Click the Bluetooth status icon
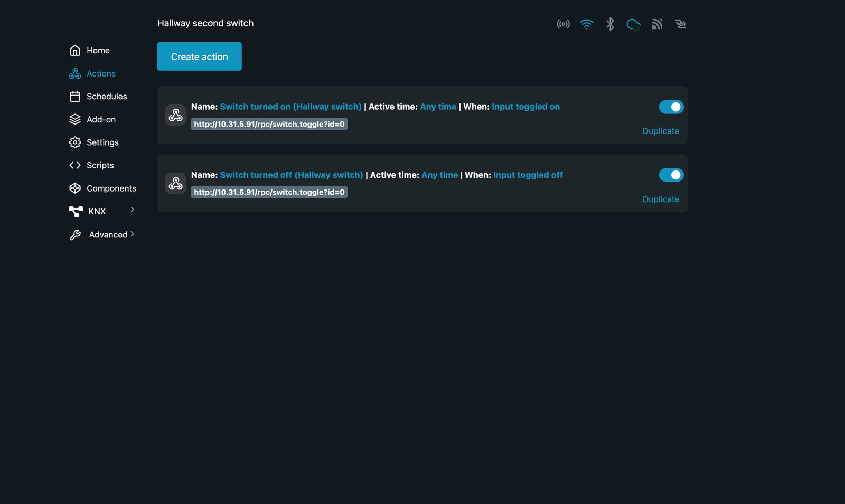 (x=610, y=24)
